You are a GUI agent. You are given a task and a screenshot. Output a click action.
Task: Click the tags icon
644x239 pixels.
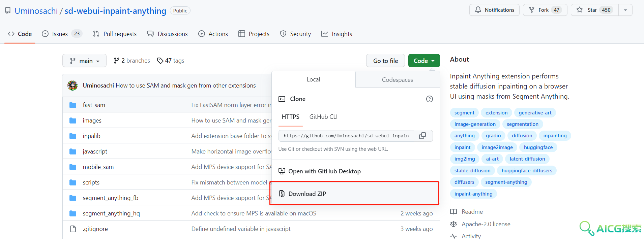click(160, 61)
